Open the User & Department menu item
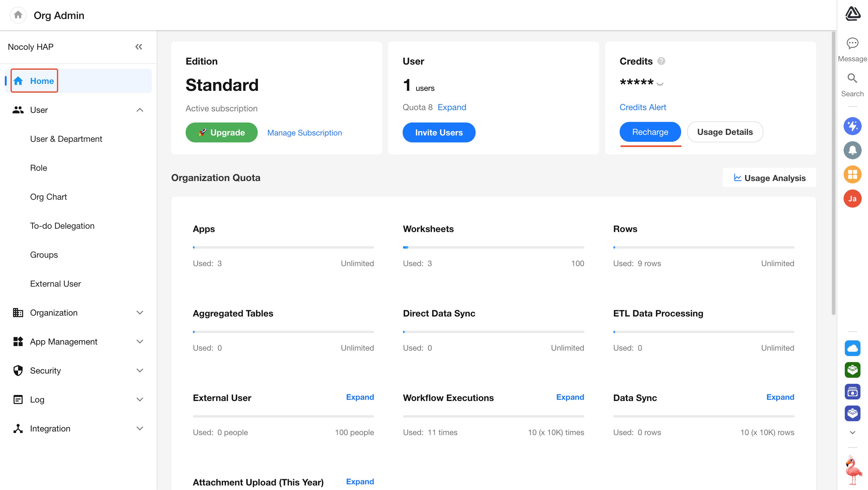The image size is (868, 490). (66, 139)
